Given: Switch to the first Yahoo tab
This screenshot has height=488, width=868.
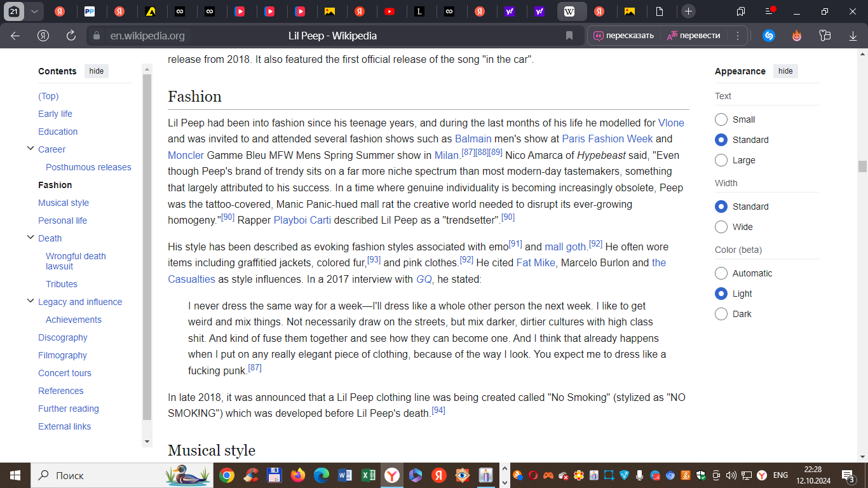Looking at the screenshot, I should pos(510,11).
